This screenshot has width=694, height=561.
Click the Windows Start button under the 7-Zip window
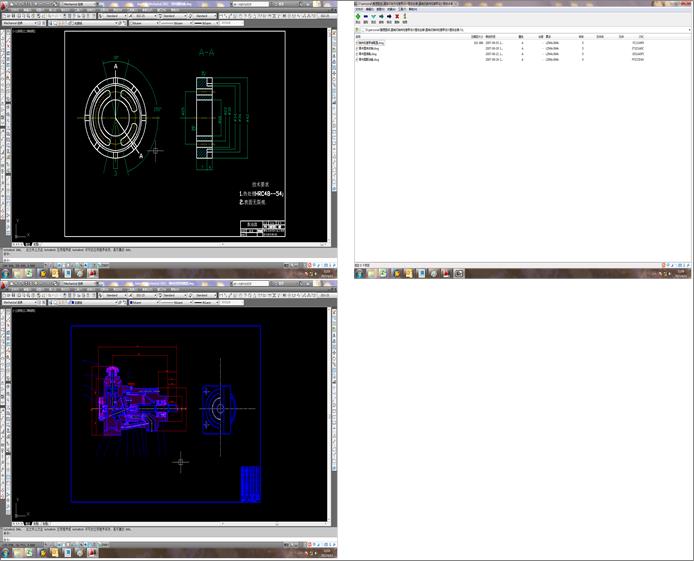click(359, 272)
